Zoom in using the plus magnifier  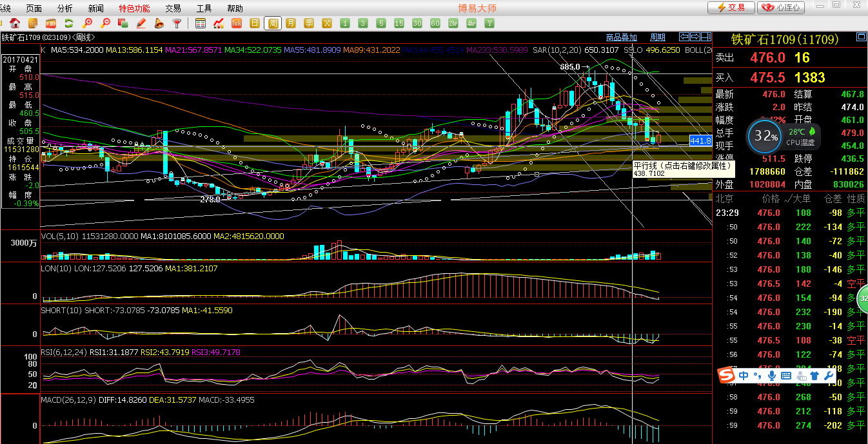coord(87,23)
